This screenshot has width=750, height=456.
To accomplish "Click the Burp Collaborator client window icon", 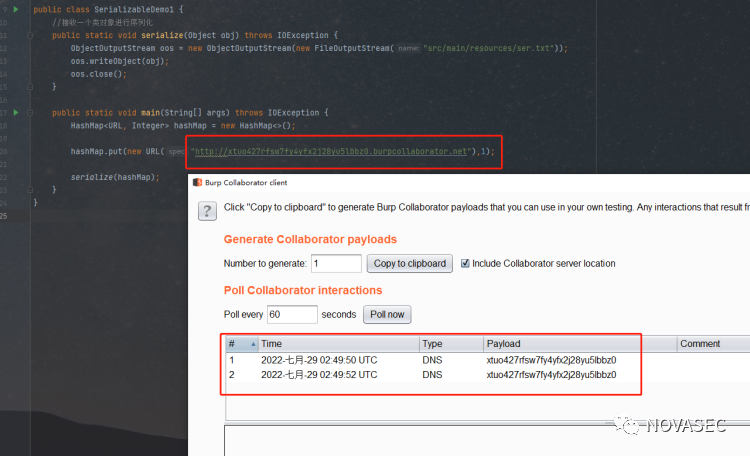I will [197, 182].
